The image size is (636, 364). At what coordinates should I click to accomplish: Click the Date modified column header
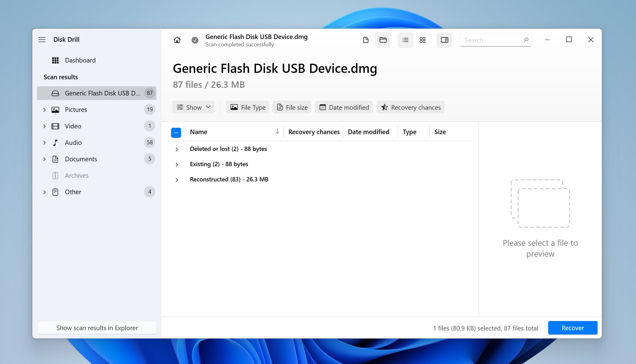tap(368, 131)
